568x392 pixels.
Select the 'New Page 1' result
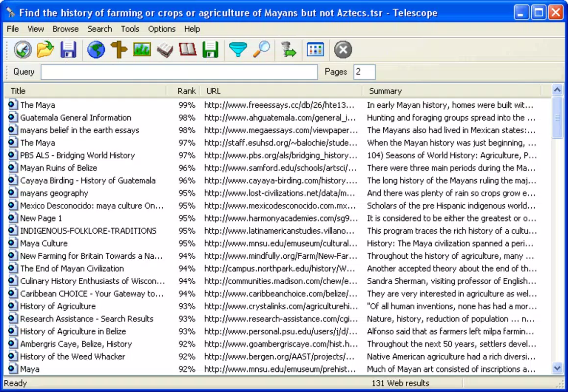coord(41,218)
